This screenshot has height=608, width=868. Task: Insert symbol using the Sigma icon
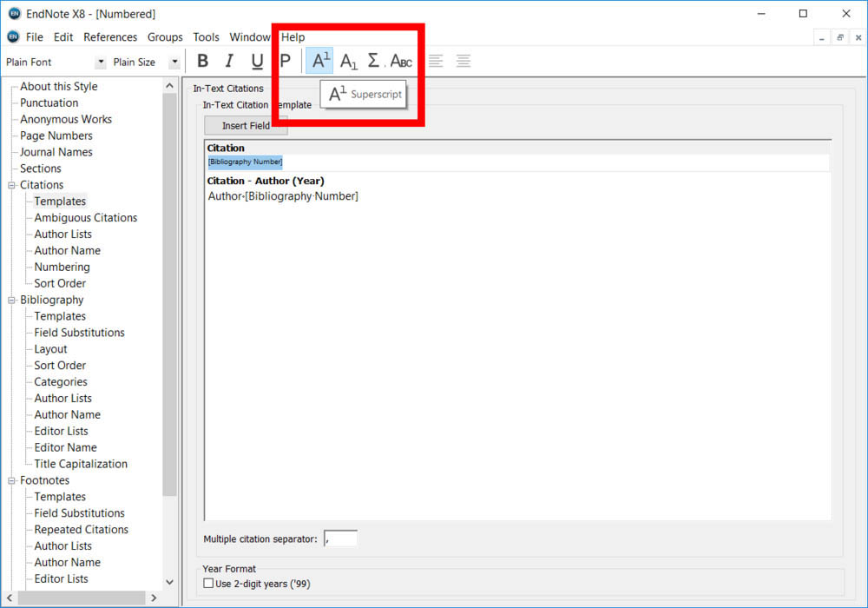pos(373,61)
